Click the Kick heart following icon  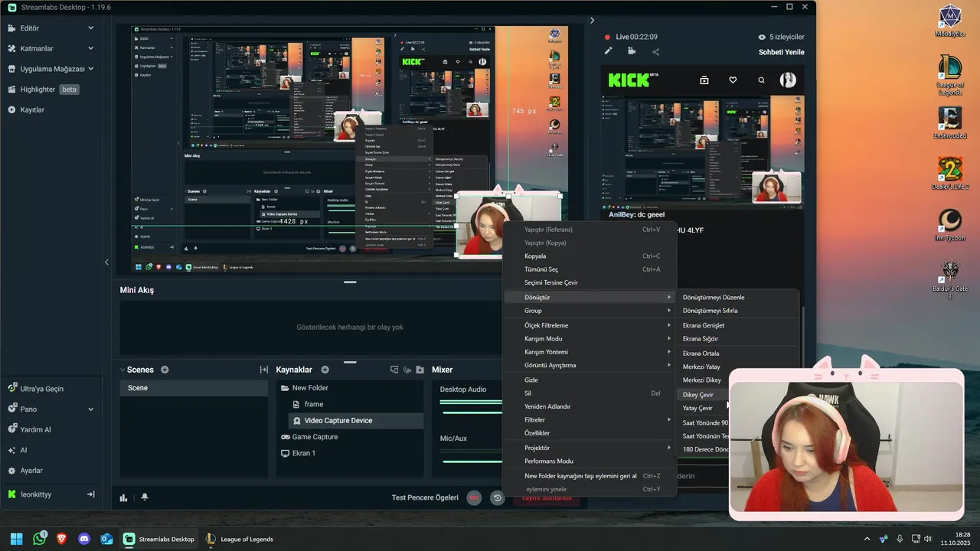[733, 80]
